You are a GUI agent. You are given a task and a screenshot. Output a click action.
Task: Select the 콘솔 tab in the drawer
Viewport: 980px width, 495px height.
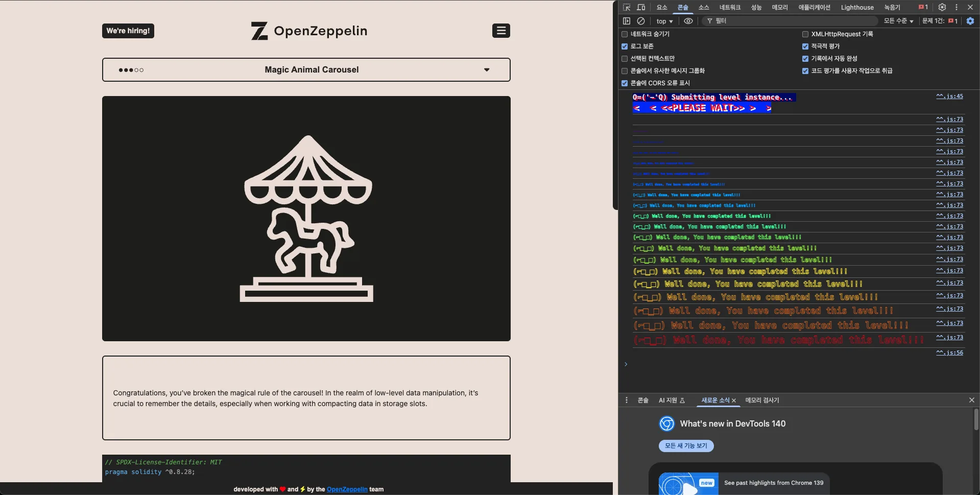643,400
